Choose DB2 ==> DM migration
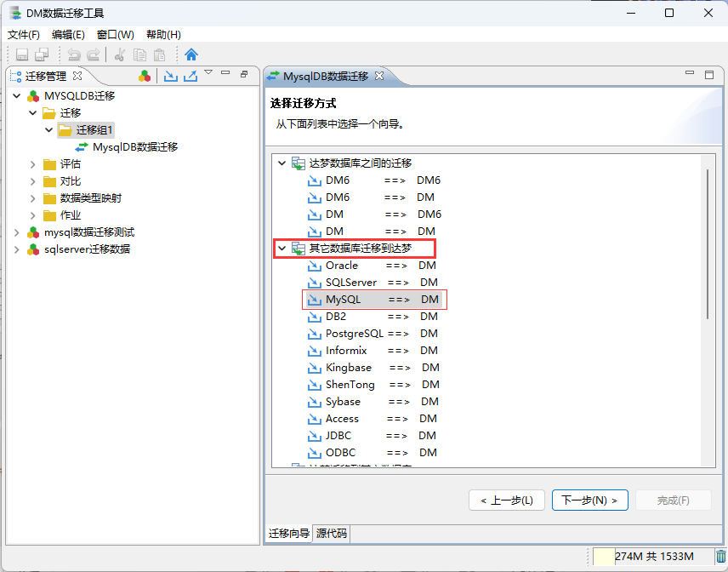Viewport: 728px width, 572px height. click(x=373, y=317)
